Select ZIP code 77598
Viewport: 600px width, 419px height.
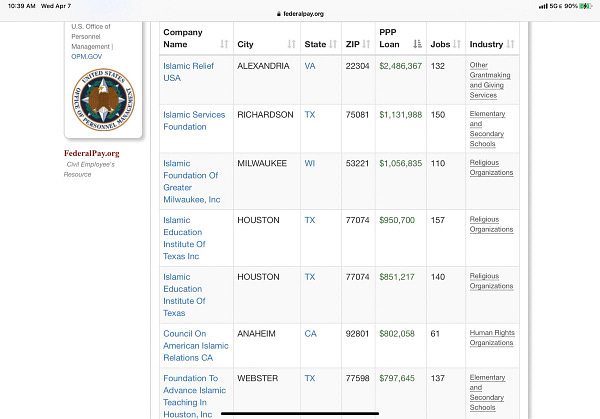357,378
